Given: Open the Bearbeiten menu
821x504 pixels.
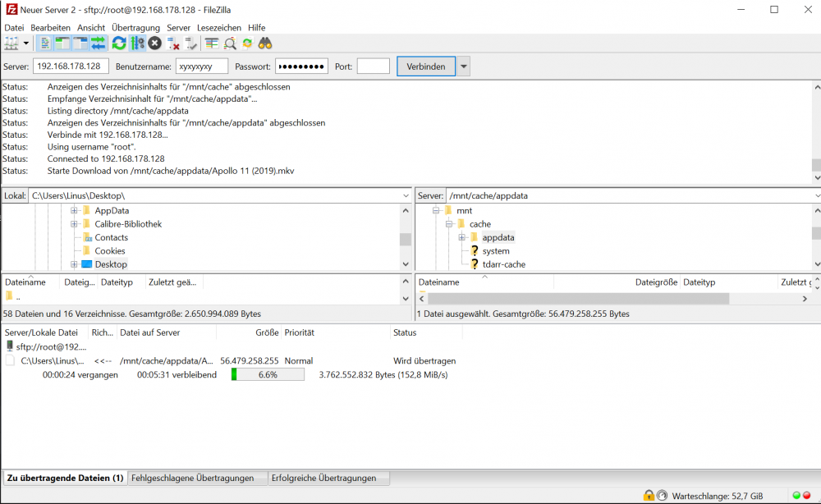Looking at the screenshot, I should [x=50, y=28].
